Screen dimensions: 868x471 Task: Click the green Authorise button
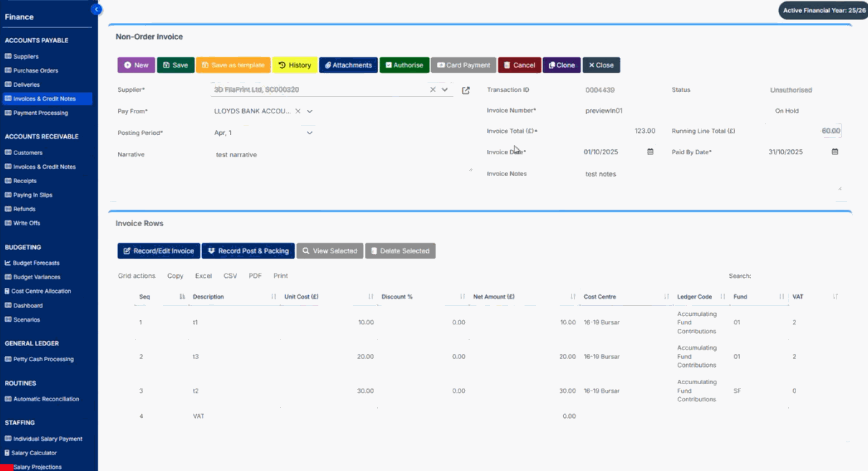404,65
